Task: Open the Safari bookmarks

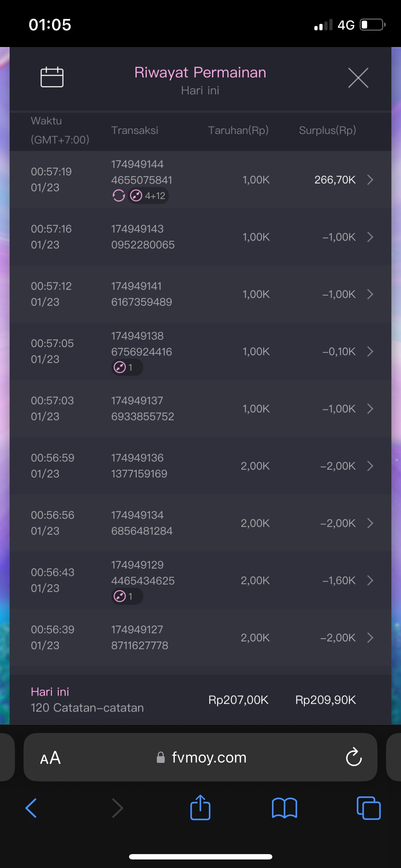Action: 284,808
